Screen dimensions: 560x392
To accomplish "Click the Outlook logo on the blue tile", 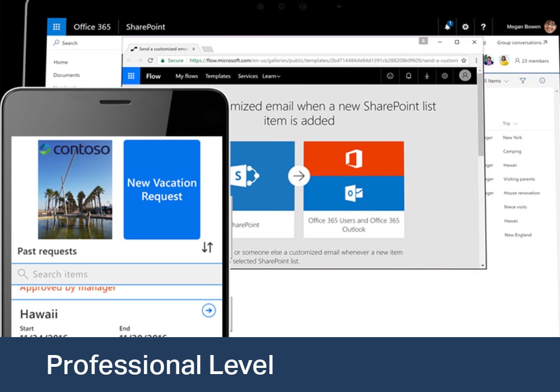I will [x=354, y=193].
